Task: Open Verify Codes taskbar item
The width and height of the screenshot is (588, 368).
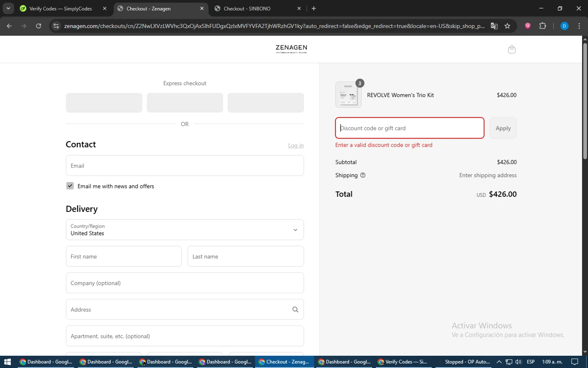Action: pos(403,362)
